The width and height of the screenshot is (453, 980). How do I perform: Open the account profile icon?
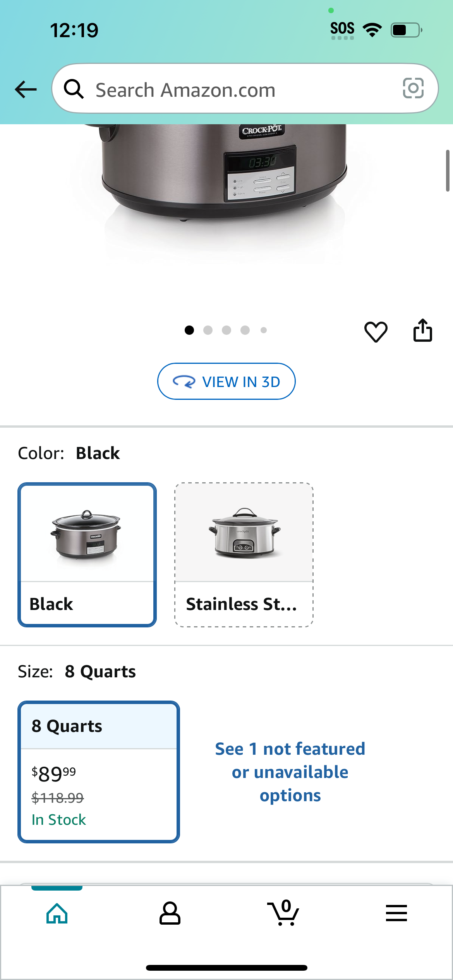coord(170,913)
